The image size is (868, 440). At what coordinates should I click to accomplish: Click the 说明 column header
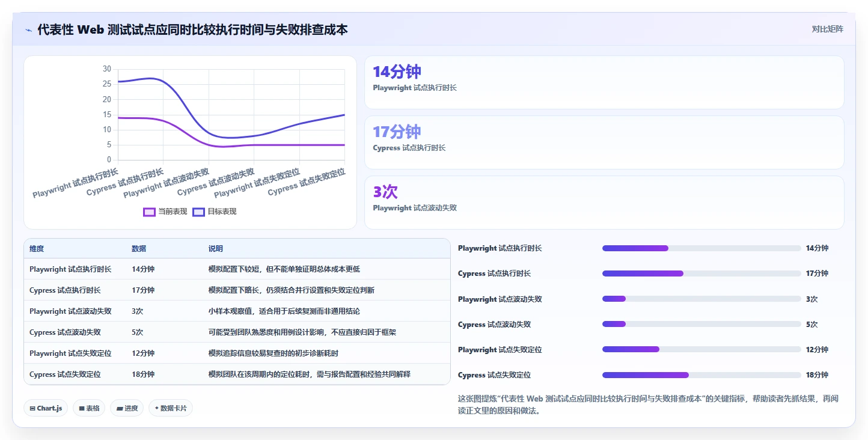coord(216,249)
